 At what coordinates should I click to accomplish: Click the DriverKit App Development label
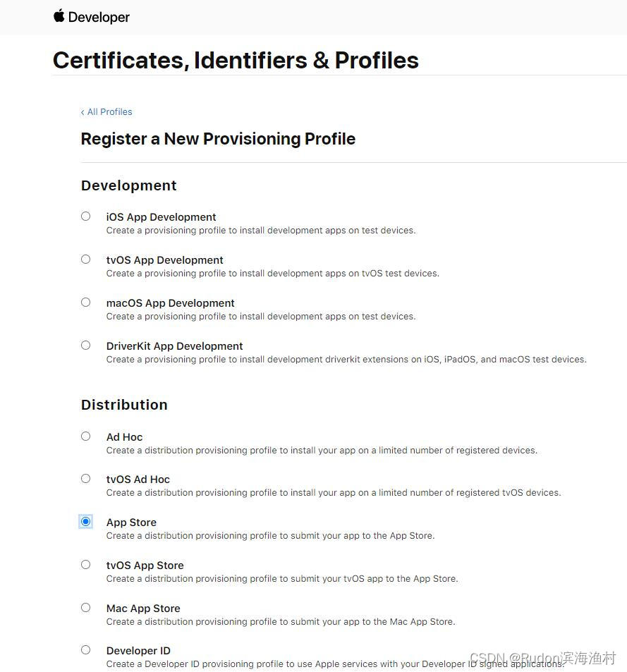pos(174,346)
